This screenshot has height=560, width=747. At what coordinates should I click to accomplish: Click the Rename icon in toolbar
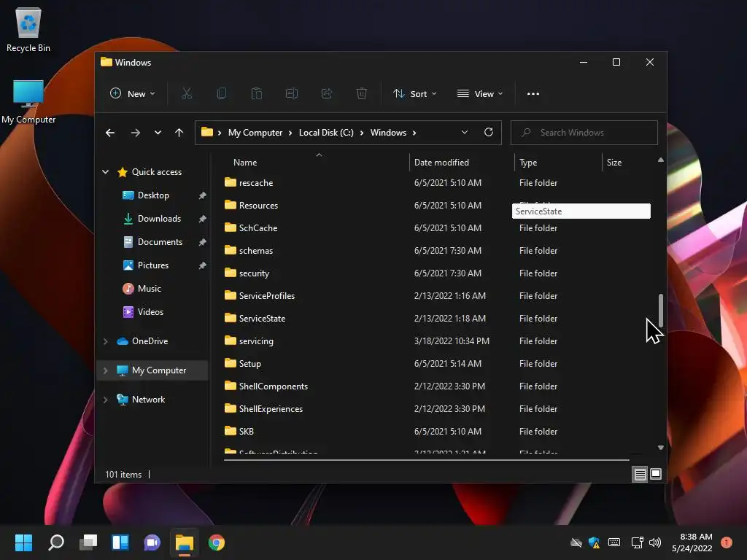(292, 94)
